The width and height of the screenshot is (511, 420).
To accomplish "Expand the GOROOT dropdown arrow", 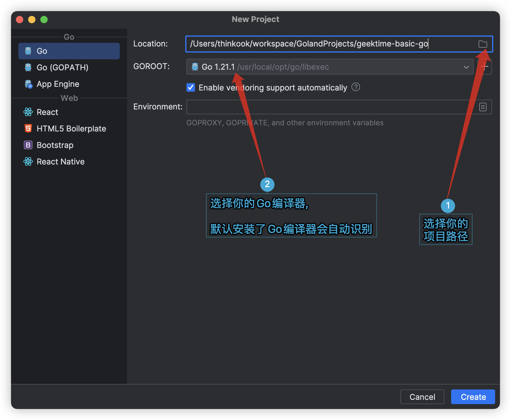I will pyautogui.click(x=466, y=67).
